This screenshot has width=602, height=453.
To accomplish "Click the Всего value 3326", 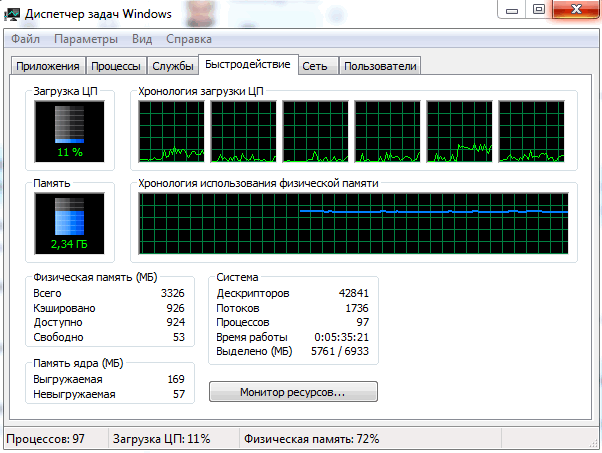I will (x=172, y=293).
